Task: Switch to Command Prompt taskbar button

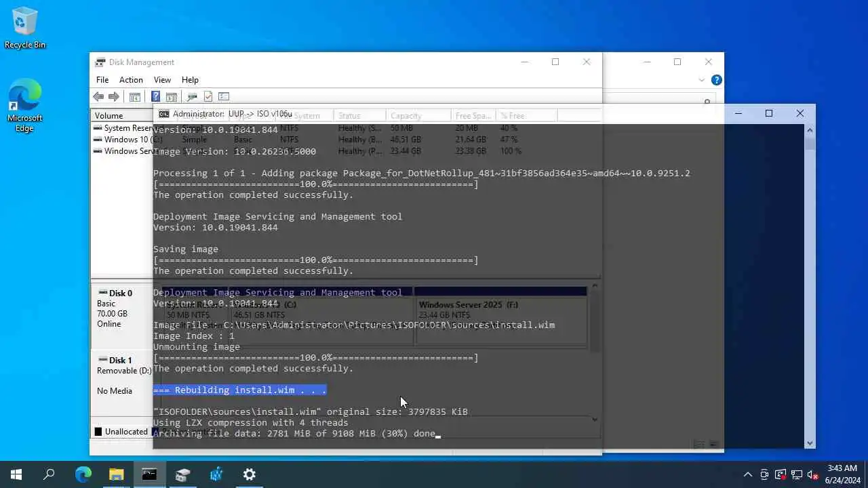Action: pos(149,474)
